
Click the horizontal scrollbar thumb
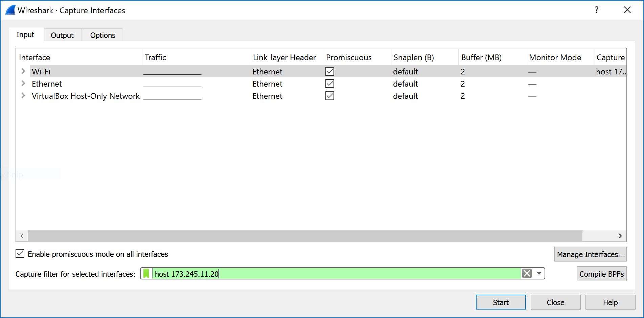pos(305,236)
